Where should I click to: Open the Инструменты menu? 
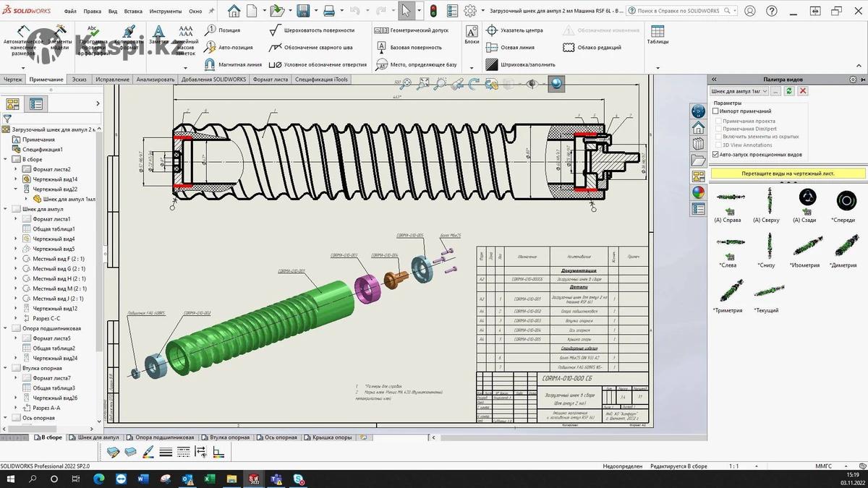point(166,12)
